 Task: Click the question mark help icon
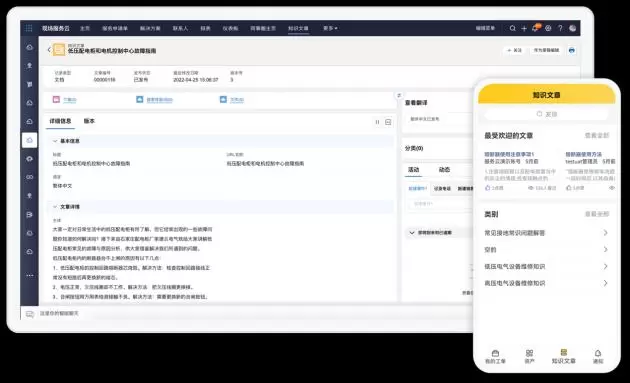click(x=560, y=29)
